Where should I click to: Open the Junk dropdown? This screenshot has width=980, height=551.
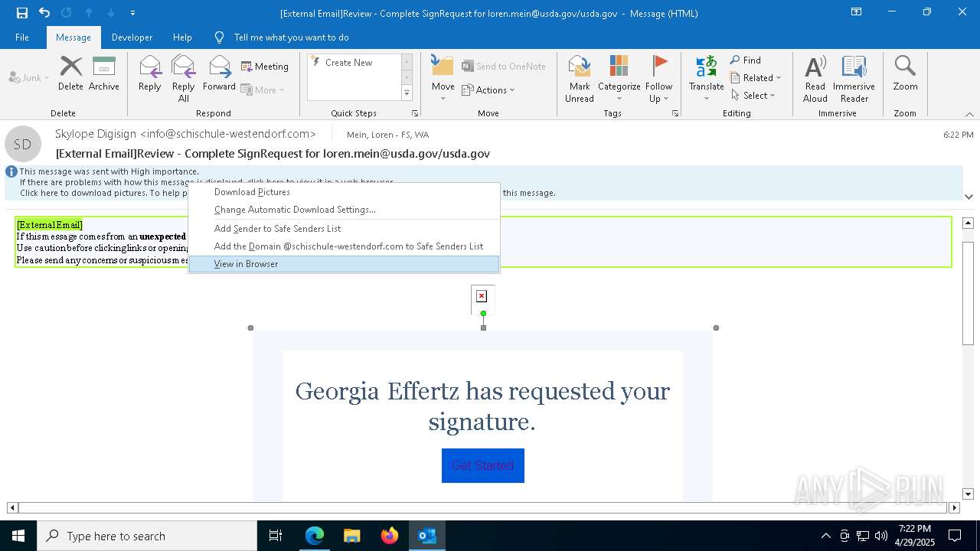pyautogui.click(x=29, y=77)
